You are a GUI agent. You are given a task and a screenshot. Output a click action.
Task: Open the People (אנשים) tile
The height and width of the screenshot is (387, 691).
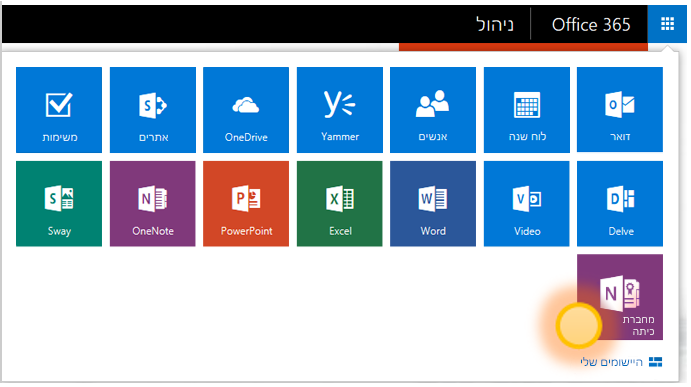[x=433, y=110]
